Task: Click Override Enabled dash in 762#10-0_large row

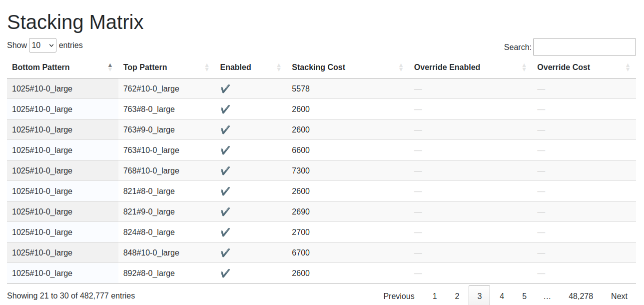Action: 418,88
